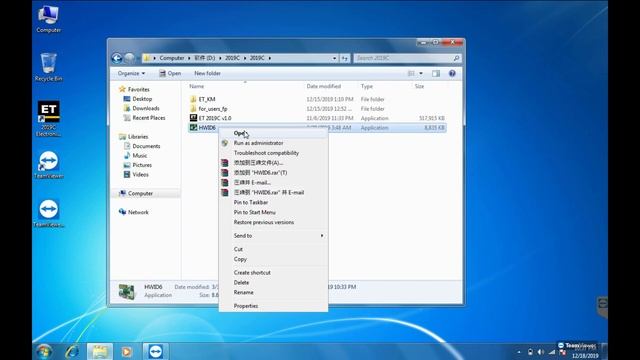Viewport: 640px width, 360px height.
Task: Open Windows Explorer taskbar button
Action: tap(100, 351)
